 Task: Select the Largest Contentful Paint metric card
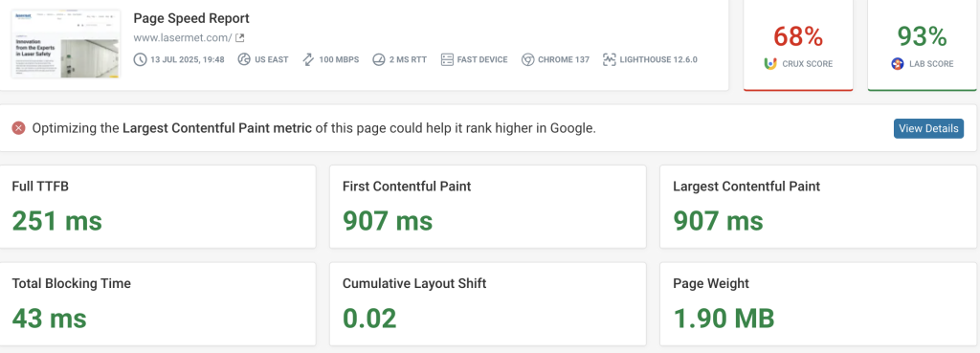click(818, 207)
